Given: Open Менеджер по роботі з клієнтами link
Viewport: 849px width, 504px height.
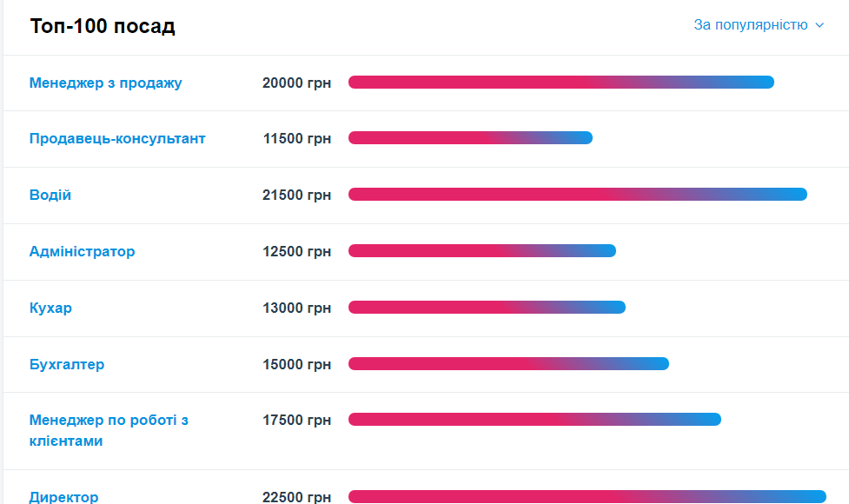Looking at the screenshot, I should (109, 430).
